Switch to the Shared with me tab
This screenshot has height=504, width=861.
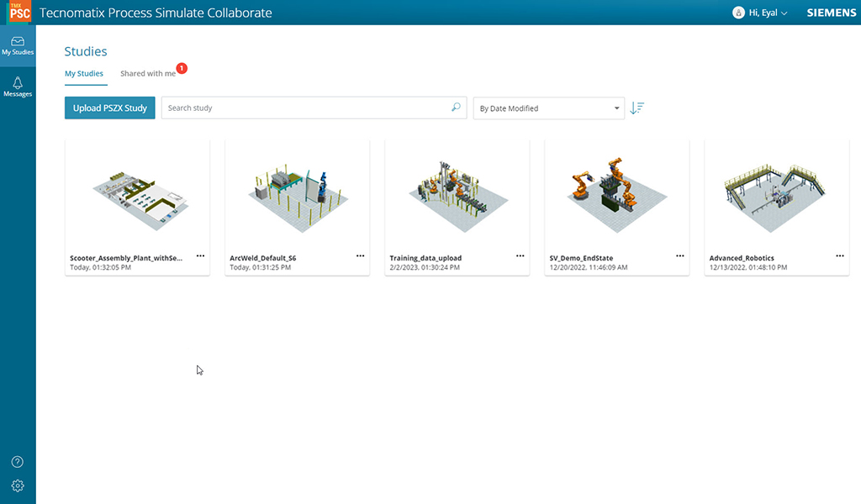pos(149,74)
